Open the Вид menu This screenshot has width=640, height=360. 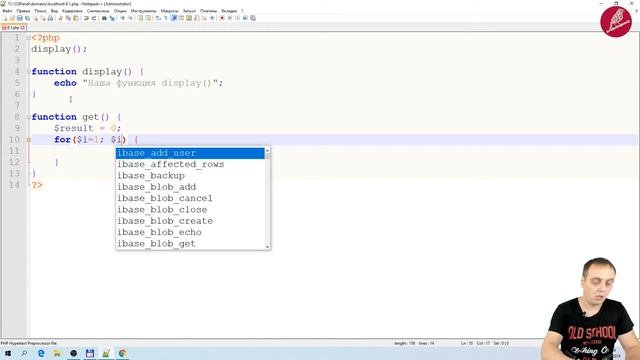54,11
